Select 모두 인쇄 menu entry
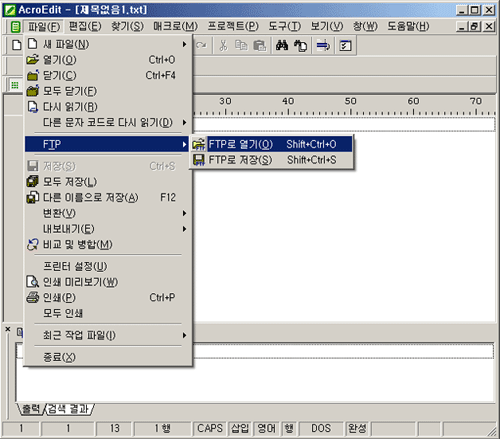 coord(109,313)
